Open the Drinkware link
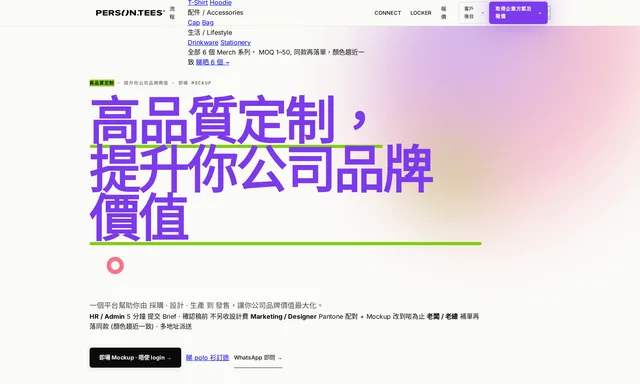 203,42
